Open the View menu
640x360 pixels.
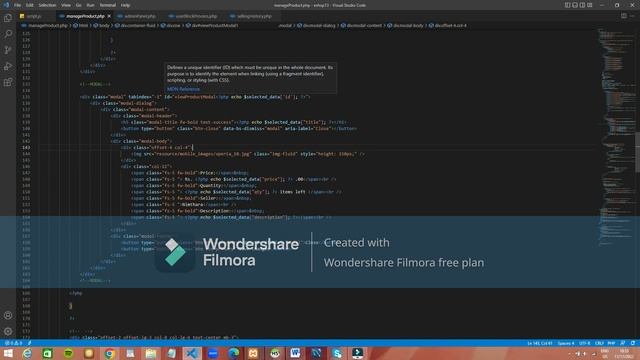66,5
